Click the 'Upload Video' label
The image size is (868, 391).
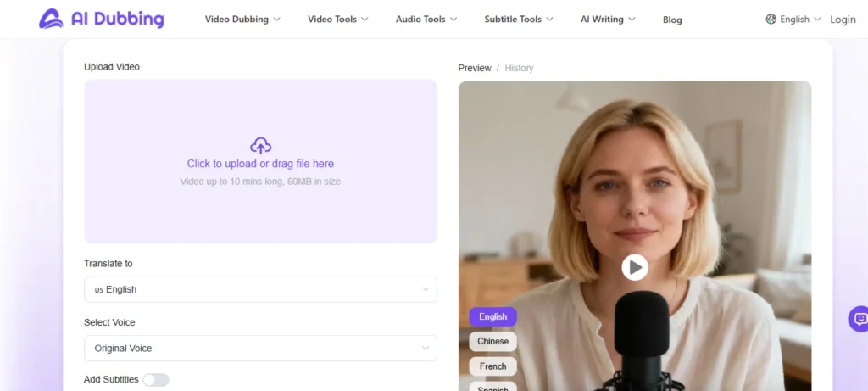click(112, 67)
